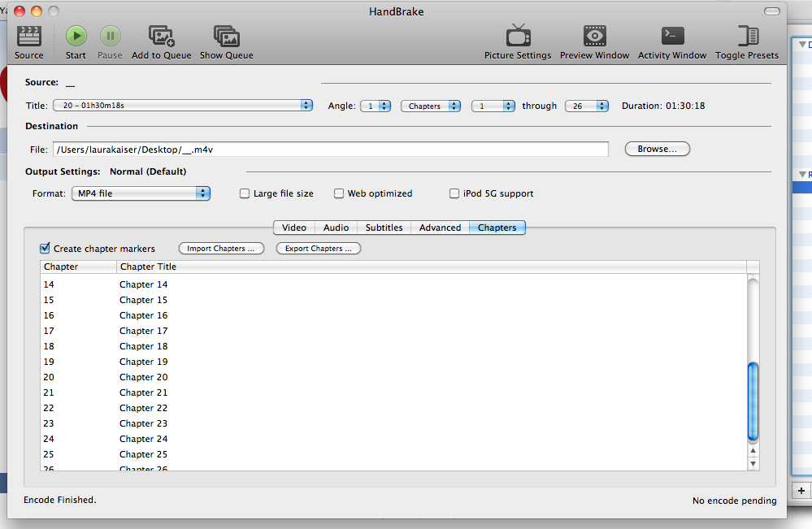The height and width of the screenshot is (529, 812).
Task: Switch to the Video tab
Action: [293, 228]
